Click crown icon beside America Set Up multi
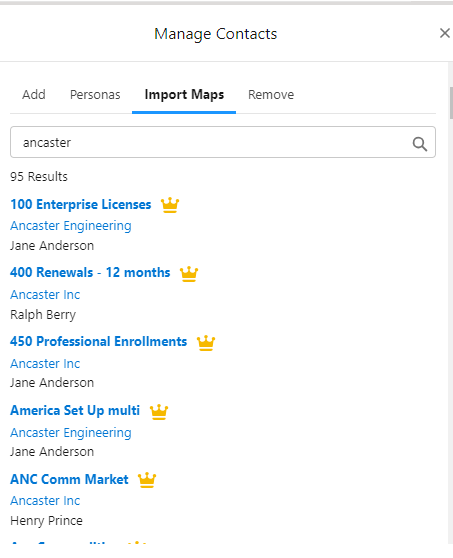The width and height of the screenshot is (453, 558). tap(159, 412)
